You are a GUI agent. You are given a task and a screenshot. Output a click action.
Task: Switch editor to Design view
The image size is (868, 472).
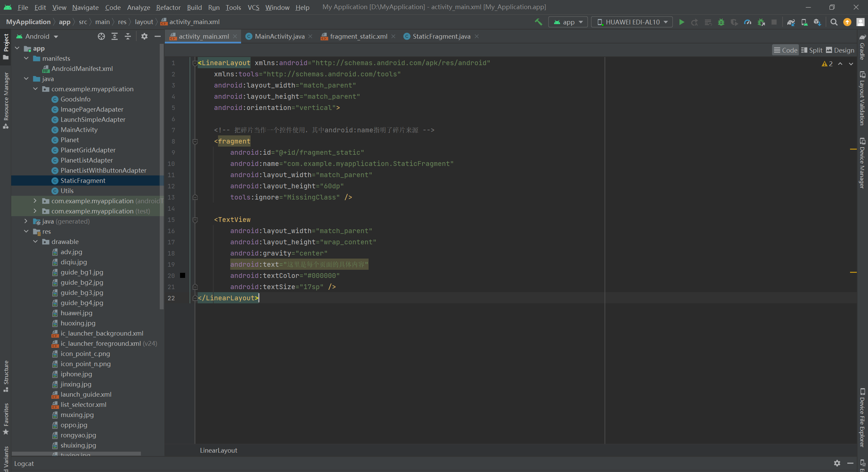click(x=840, y=50)
